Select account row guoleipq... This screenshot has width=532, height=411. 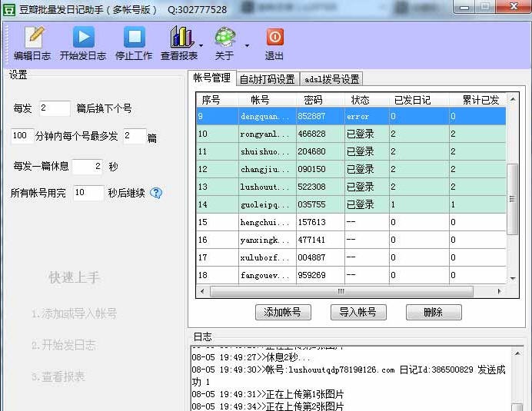click(351, 204)
